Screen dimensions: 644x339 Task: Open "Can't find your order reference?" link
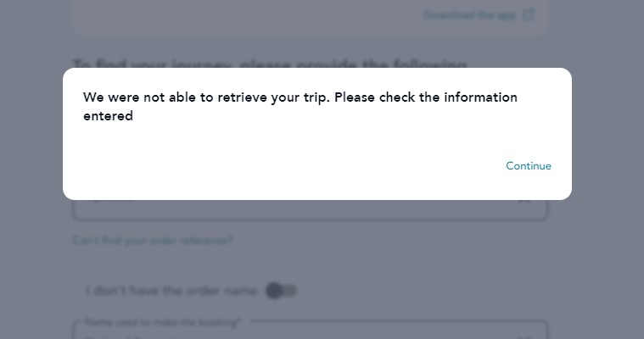[152, 241]
